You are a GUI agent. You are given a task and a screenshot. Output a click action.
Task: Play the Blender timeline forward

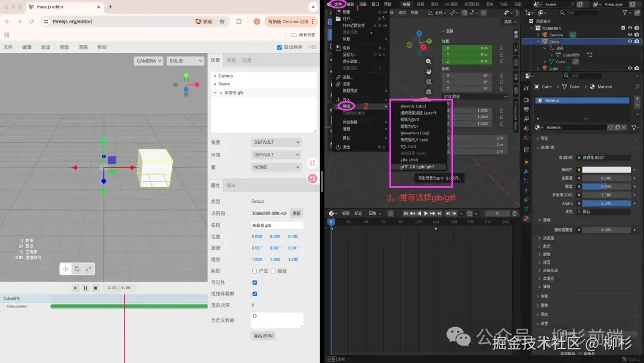[x=426, y=213]
